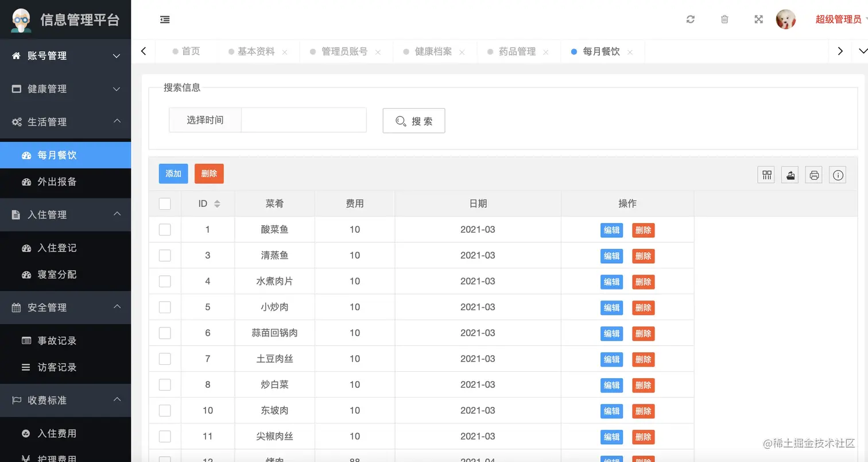This screenshot has width=868, height=462.
Task: Open 入住登记 in the sidebar
Action: (x=65, y=248)
